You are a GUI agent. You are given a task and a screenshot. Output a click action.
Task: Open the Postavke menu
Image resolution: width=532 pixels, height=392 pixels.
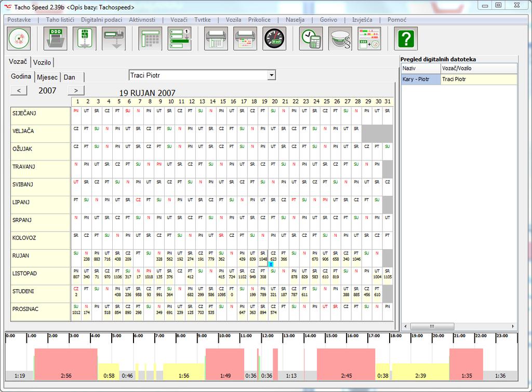coord(19,20)
